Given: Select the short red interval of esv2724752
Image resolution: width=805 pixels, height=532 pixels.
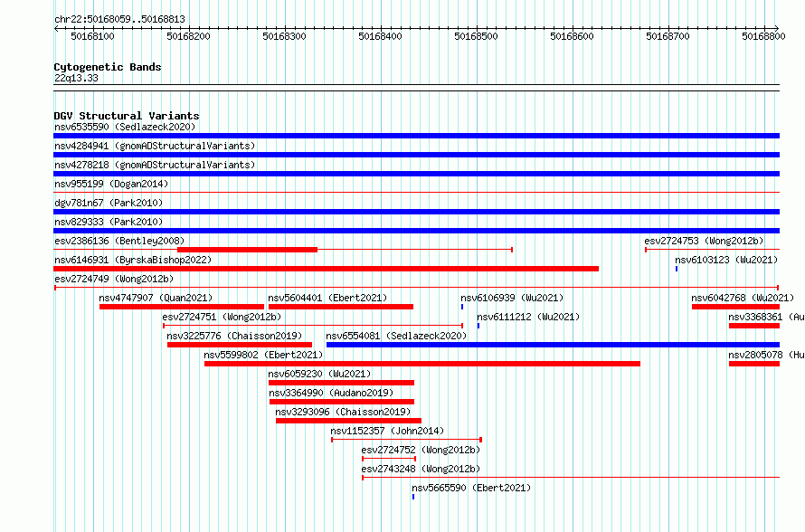Looking at the screenshot, I should tap(389, 459).
